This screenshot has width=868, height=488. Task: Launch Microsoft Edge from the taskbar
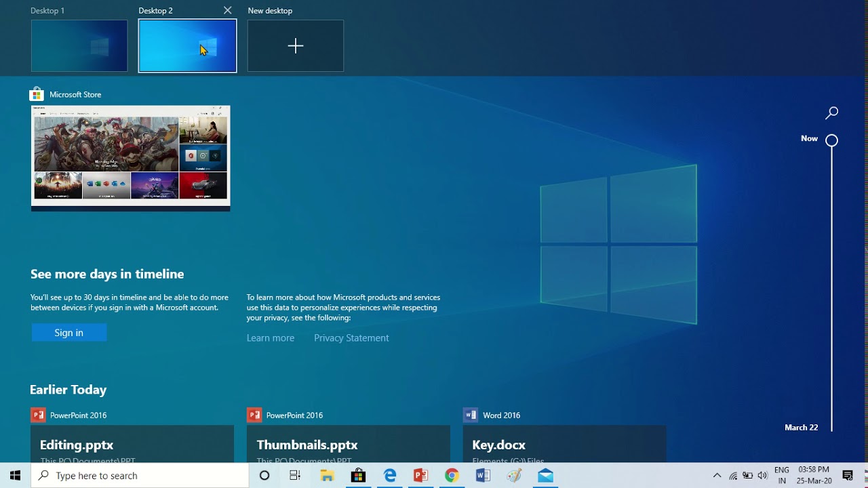(x=390, y=476)
